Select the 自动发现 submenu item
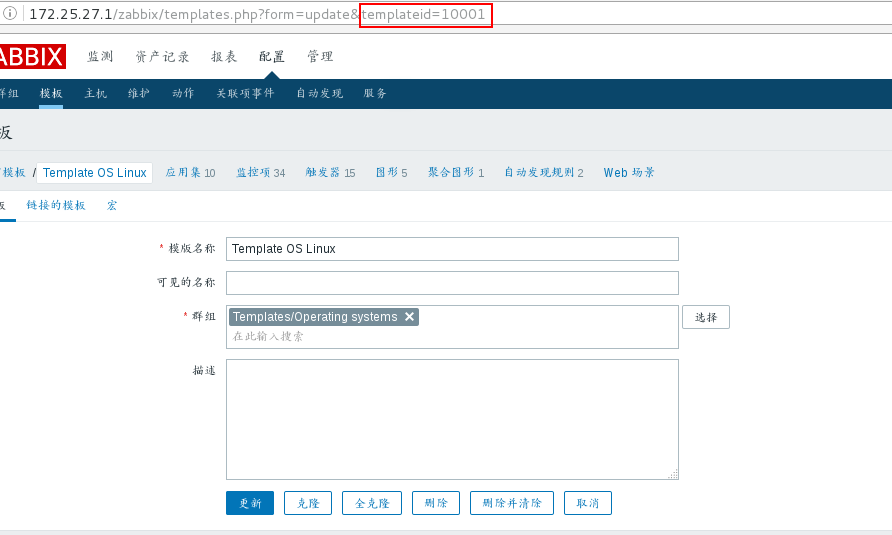Image resolution: width=892 pixels, height=535 pixels. 319,93
